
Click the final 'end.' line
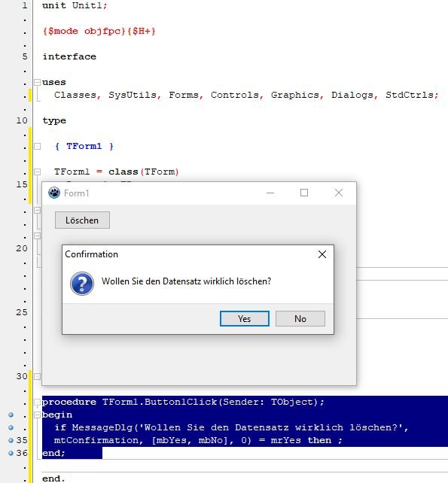pos(53,478)
